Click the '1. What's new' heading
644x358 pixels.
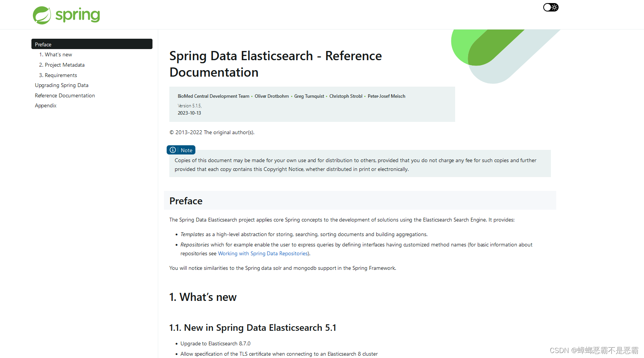coord(203,297)
